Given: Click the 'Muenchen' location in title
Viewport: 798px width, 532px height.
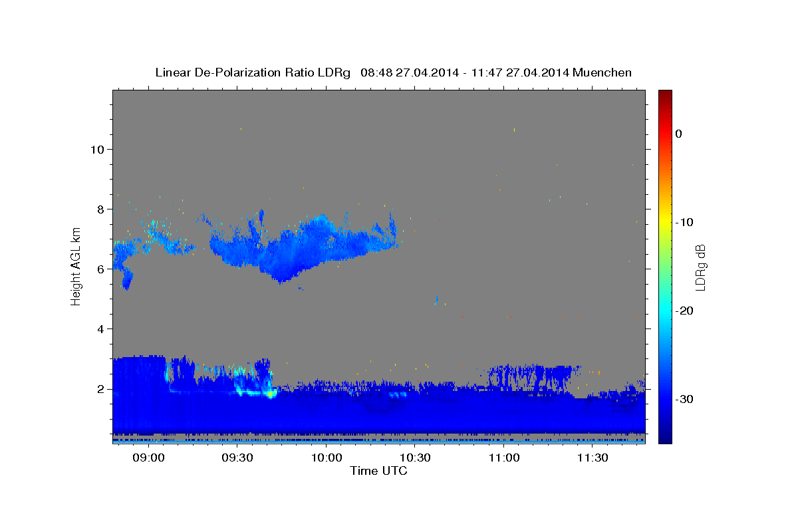Looking at the screenshot, I should [603, 72].
